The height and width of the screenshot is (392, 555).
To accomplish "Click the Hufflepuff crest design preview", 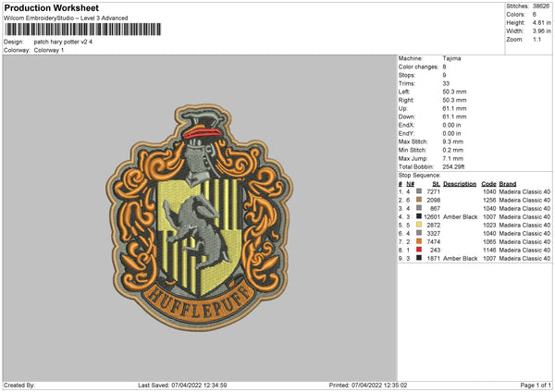I will (199, 217).
